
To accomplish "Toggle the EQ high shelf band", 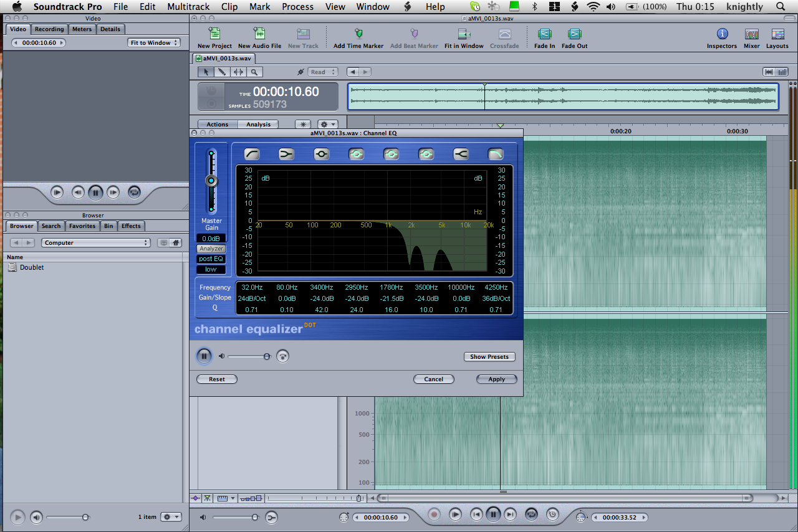I will pos(461,154).
